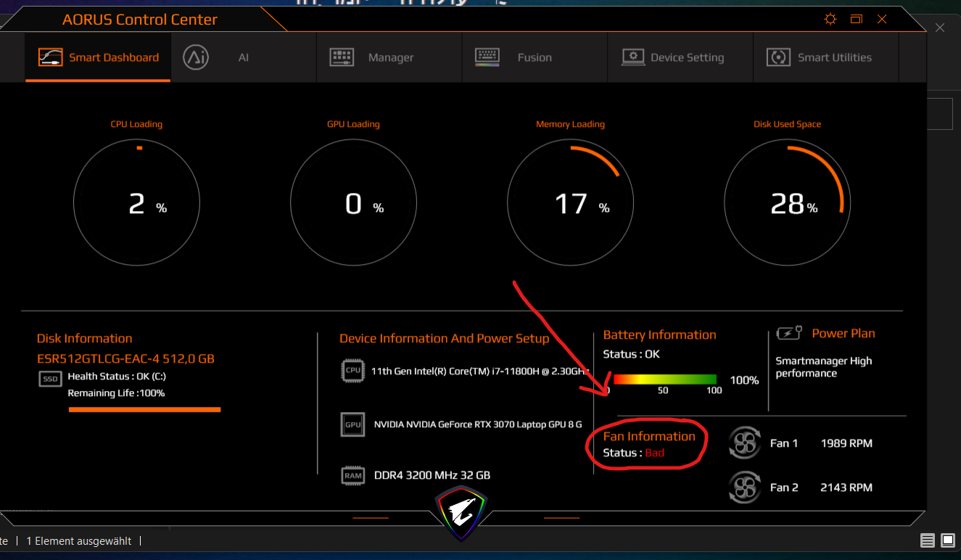Click the AORUS Control Center title
This screenshot has width=961, height=560.
140,20
